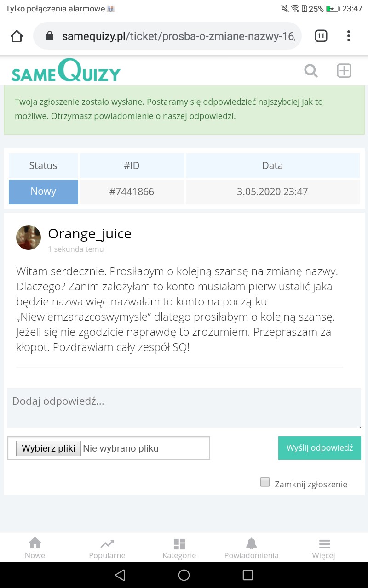Focus the Dodaj odpowiedź text field
This screenshot has height=588, width=368.
(x=184, y=407)
